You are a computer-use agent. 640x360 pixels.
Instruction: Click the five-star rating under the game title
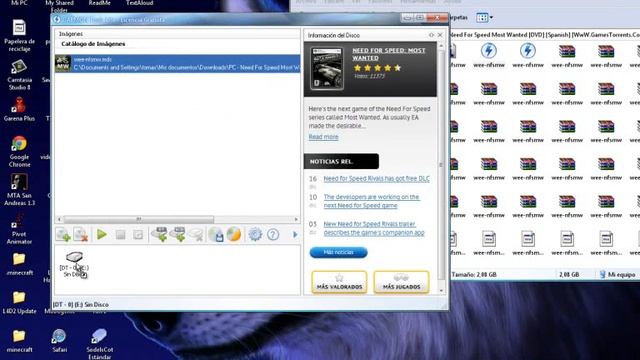378,68
